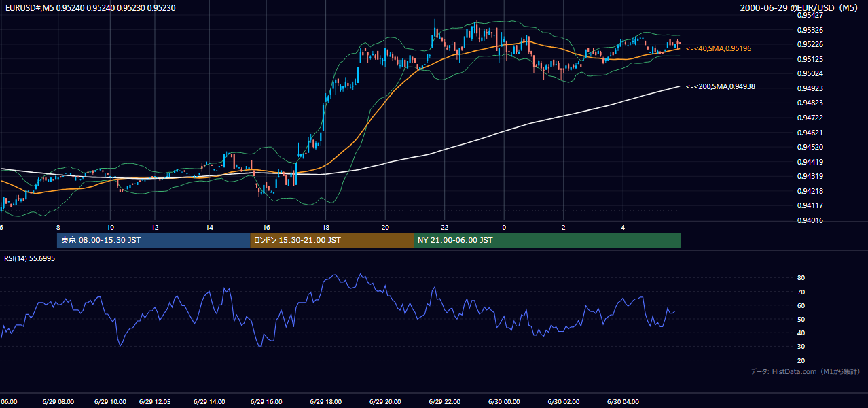Click the 6/30 04:00 time label
The width and height of the screenshot is (868, 408).
point(623,401)
